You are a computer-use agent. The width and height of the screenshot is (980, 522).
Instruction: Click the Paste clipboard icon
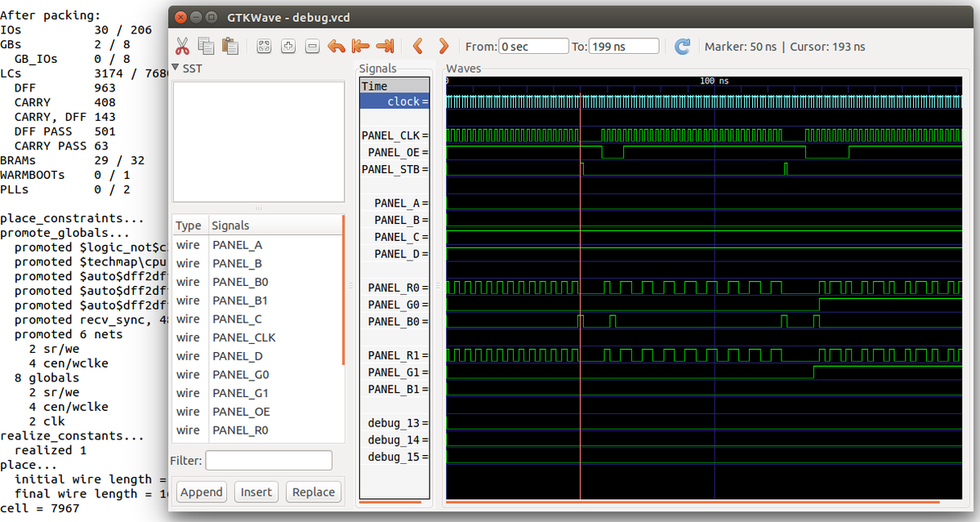pos(230,47)
